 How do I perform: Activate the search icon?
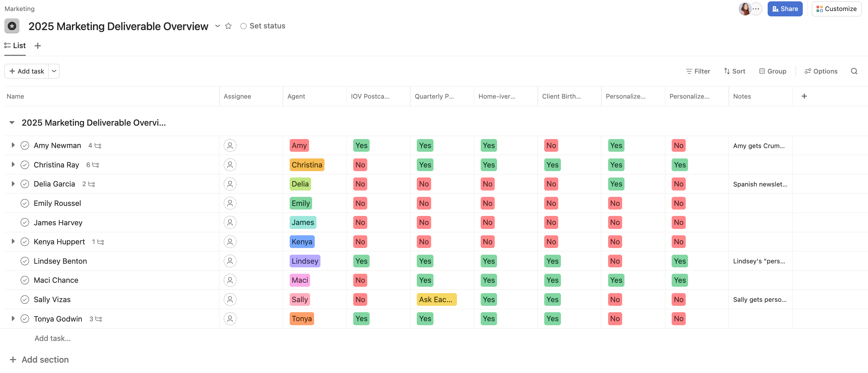coord(854,71)
